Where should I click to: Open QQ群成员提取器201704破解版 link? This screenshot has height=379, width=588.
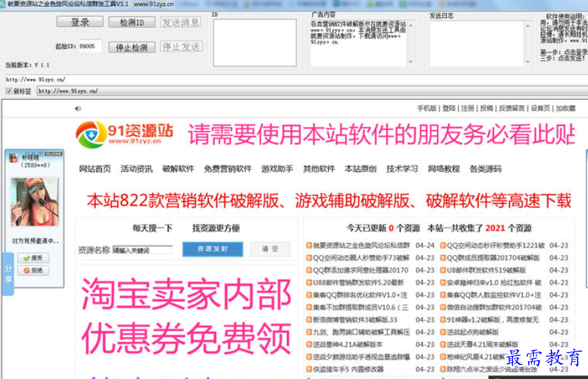tap(493, 258)
